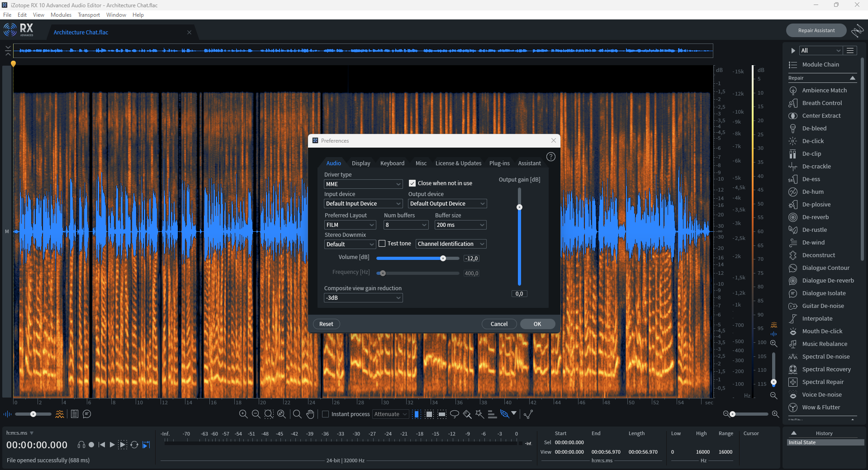Toggle the follow playhead button
The height and width of the screenshot is (470, 868).
point(146,445)
